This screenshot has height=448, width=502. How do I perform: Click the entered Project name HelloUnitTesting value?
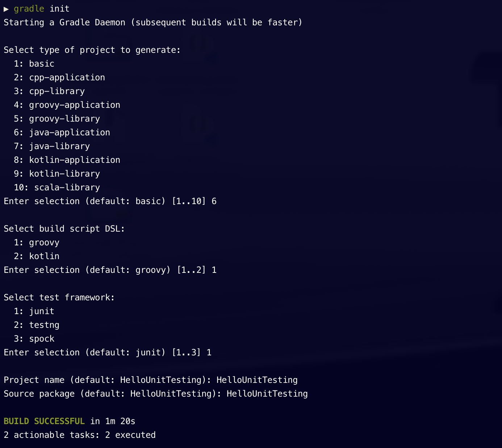257,380
